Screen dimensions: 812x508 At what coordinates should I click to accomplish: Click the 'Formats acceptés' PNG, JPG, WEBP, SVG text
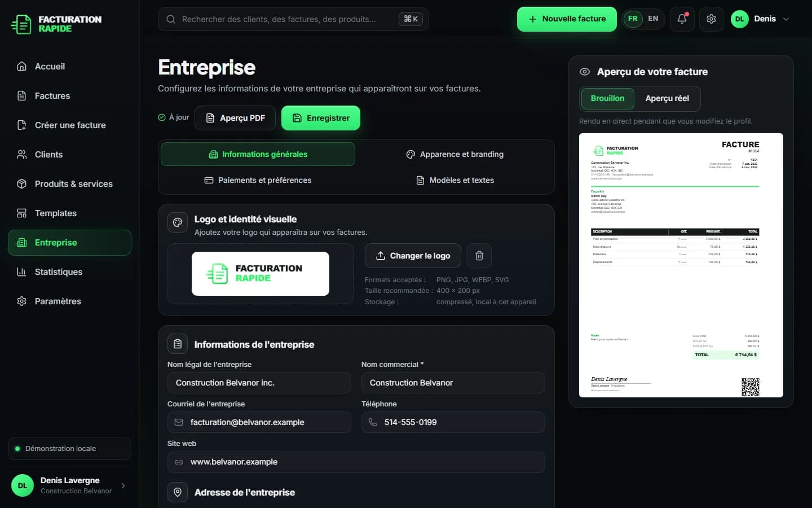click(x=473, y=280)
